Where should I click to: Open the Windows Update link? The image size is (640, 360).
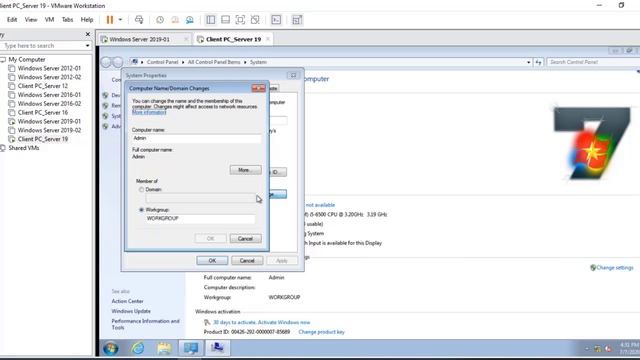(131, 311)
